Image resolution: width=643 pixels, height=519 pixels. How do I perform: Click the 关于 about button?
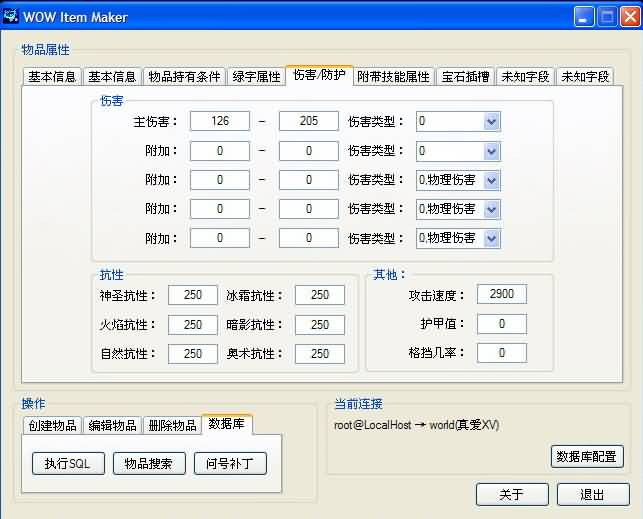512,494
